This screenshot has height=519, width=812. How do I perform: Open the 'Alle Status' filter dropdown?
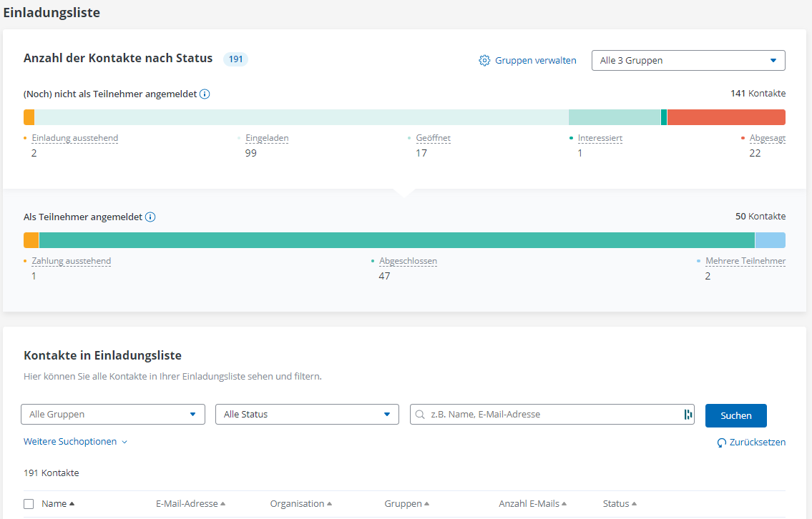coord(307,415)
